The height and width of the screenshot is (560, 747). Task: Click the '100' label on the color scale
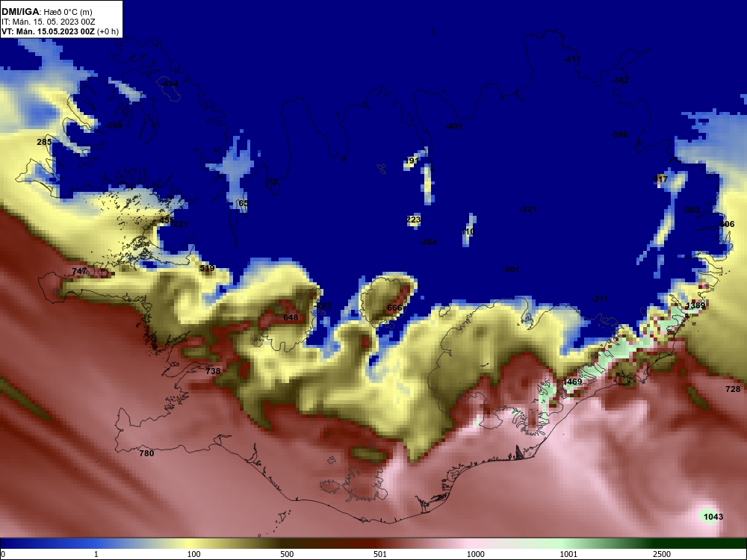(193, 554)
